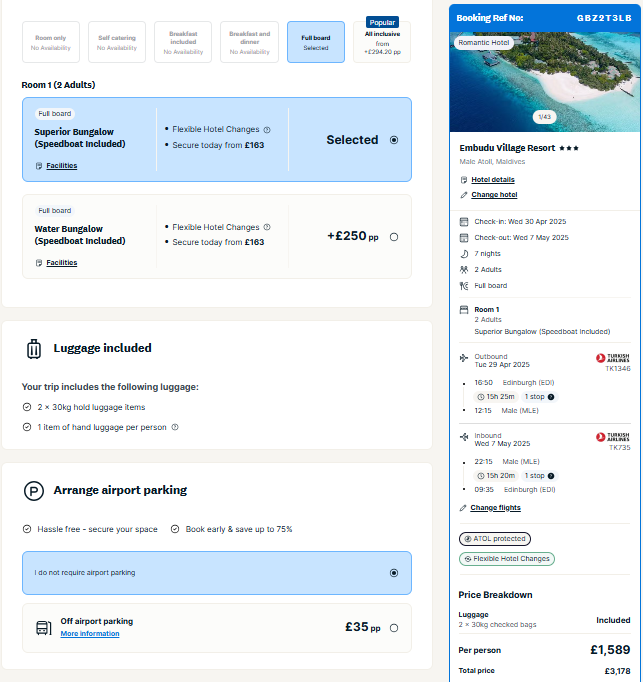This screenshot has height=682, width=643.
Task: Click info icon next to Water Bungalow Flexible Hotel Changes
Action: coord(267,227)
